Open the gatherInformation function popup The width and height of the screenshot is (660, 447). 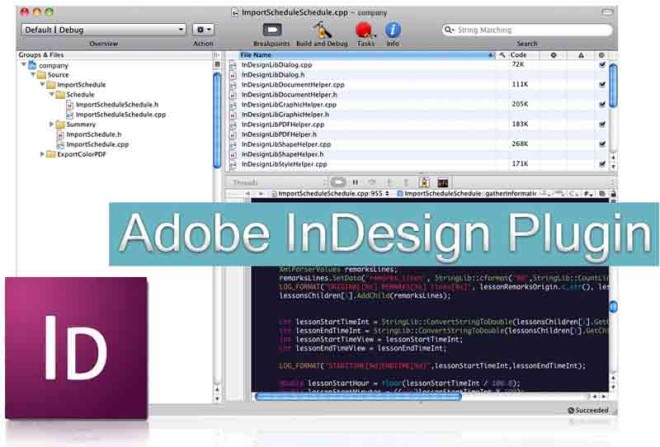pyautogui.click(x=467, y=194)
